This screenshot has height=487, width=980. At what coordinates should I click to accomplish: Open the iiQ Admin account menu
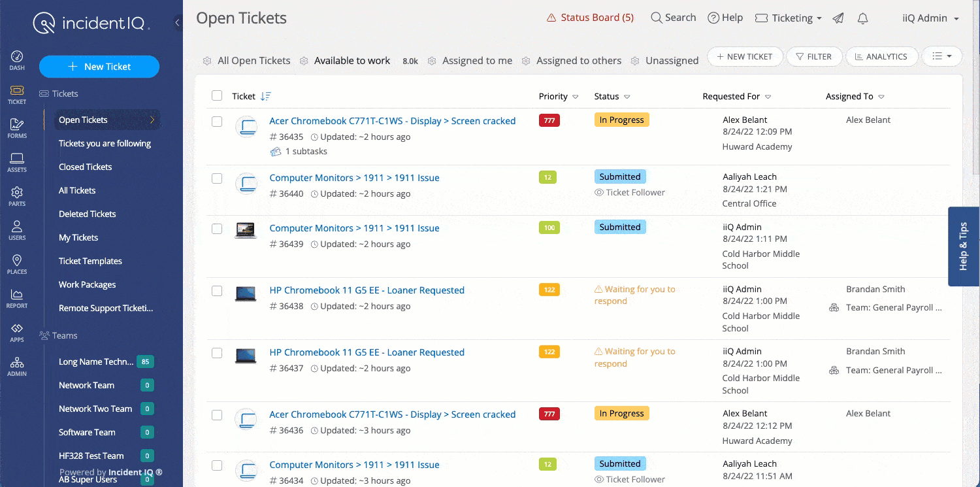click(x=931, y=18)
